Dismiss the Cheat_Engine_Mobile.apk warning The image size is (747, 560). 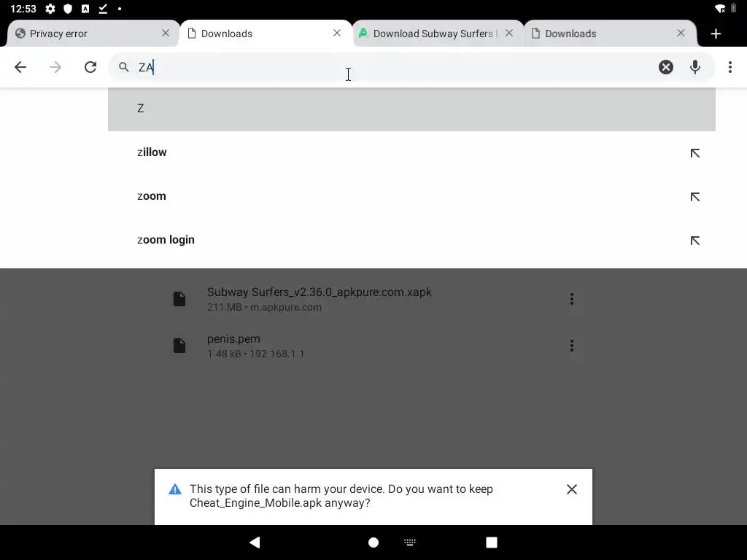(x=572, y=489)
